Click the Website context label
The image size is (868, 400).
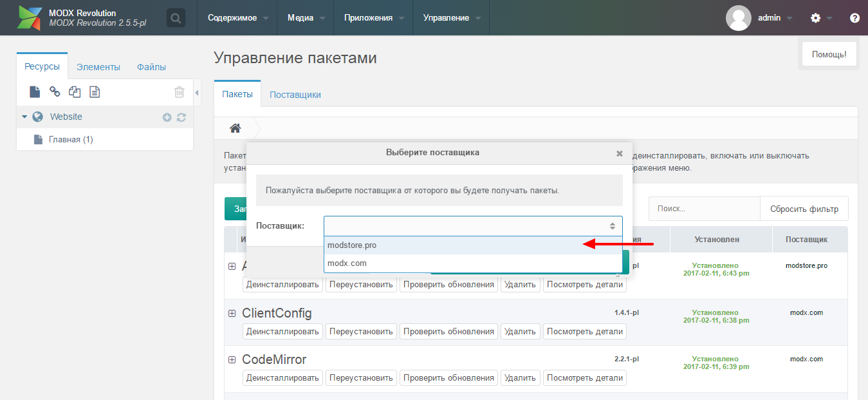coord(66,117)
